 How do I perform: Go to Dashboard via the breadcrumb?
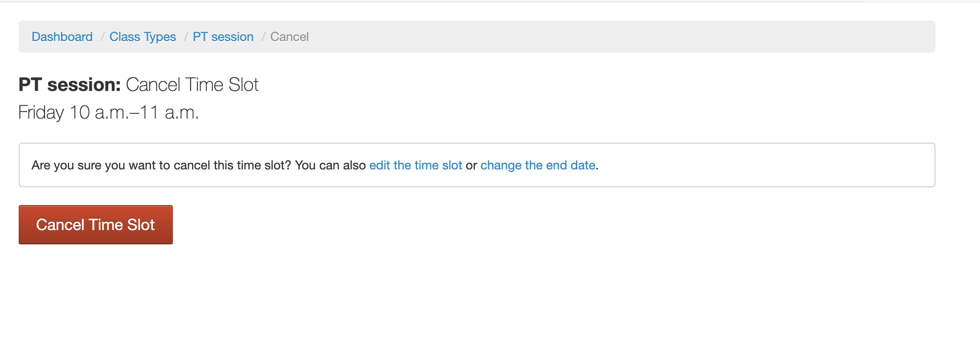62,37
